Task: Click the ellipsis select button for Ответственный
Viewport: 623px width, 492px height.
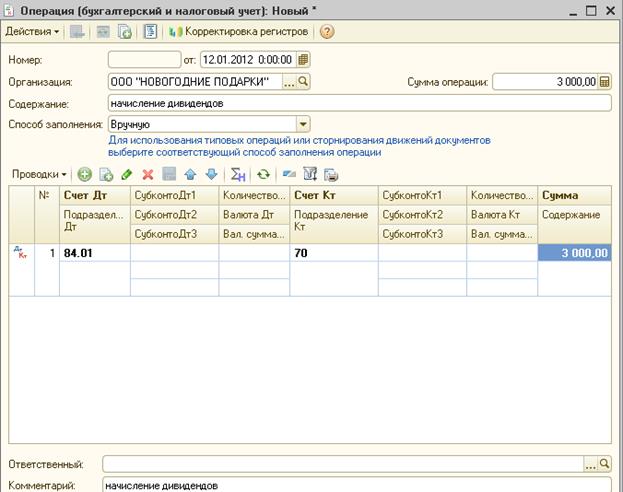Action: [x=591, y=464]
